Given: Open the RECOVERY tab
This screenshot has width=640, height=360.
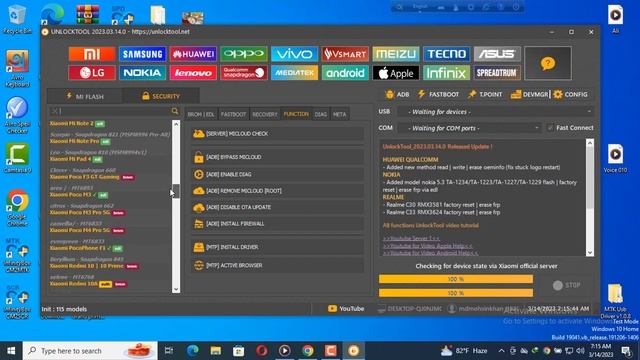Looking at the screenshot, I should (264, 114).
